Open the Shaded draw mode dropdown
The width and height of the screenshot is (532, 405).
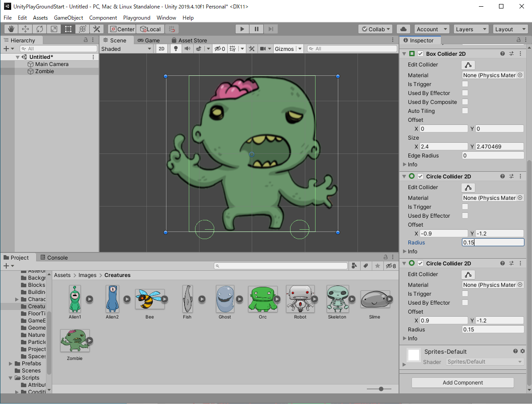tap(126, 49)
